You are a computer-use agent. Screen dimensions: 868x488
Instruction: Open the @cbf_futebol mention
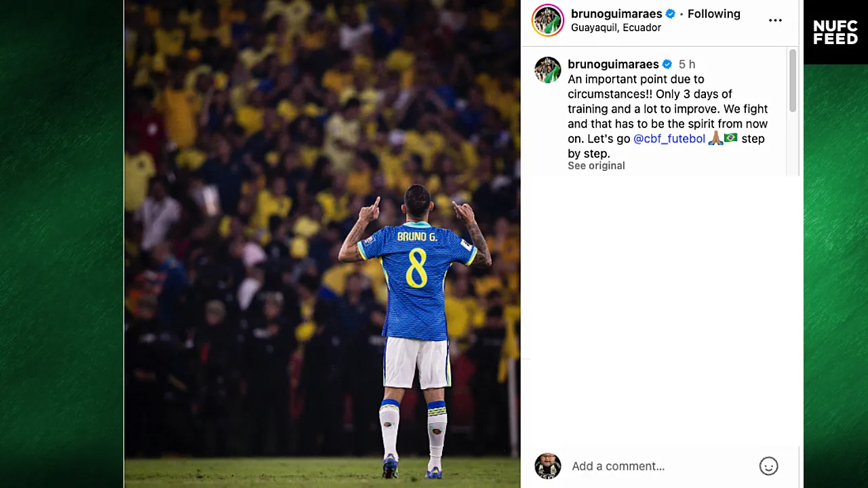pos(669,138)
